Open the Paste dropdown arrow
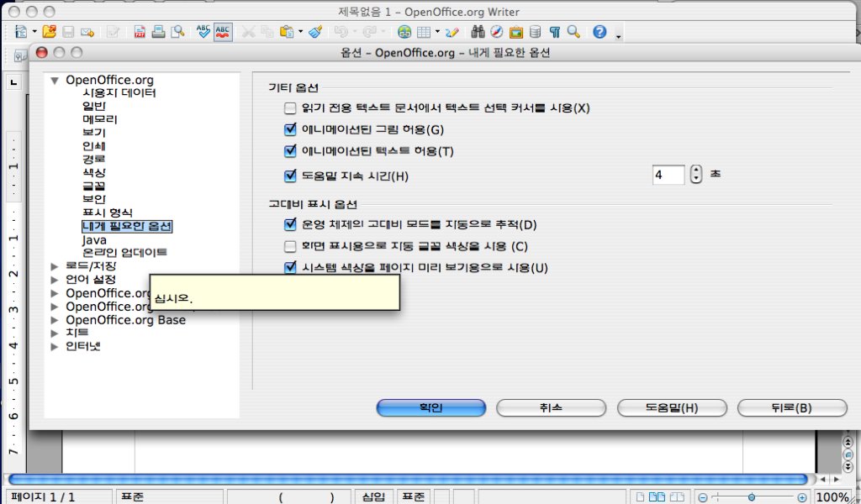The height and width of the screenshot is (504, 861). point(300,32)
